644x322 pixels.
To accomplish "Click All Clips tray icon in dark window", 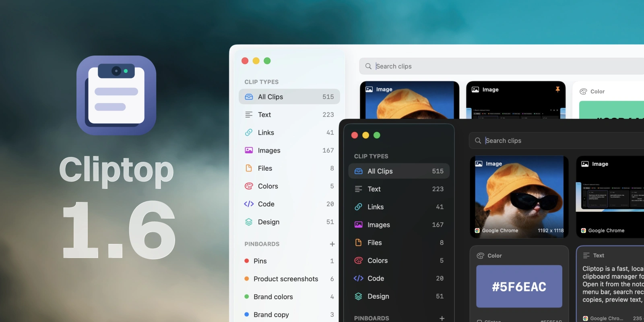I will click(x=358, y=171).
